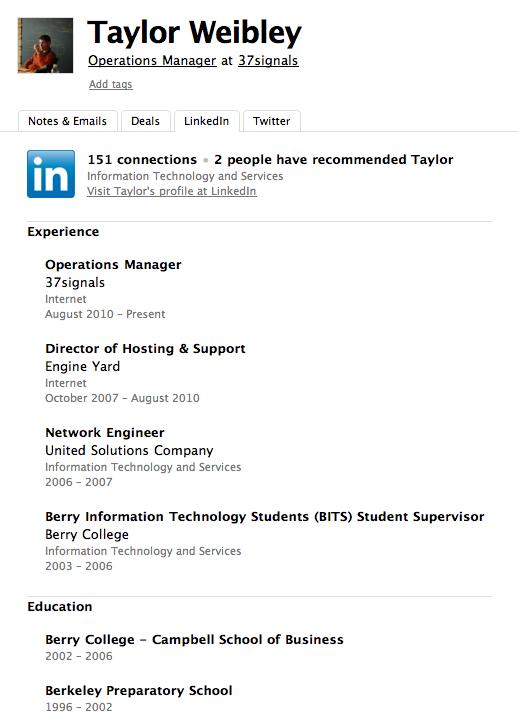518x725 pixels.
Task: Select the LinkedIn tab
Action: click(207, 121)
